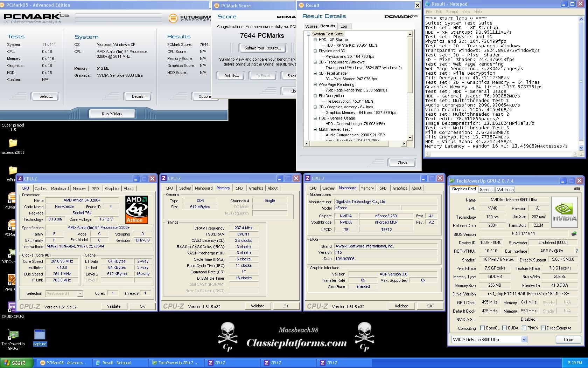Click the Name field in GPU-Z
The width and height of the screenshot is (588, 368).
(513, 200)
